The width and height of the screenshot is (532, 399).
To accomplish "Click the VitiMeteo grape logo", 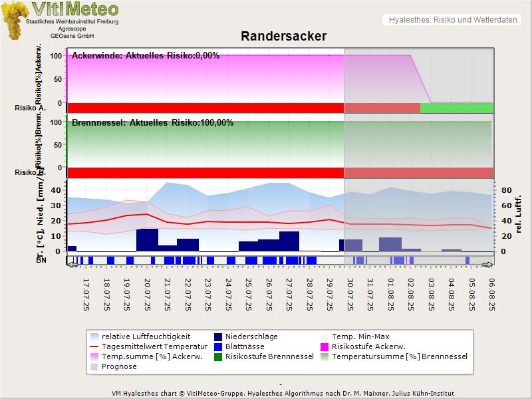I will click(13, 20).
